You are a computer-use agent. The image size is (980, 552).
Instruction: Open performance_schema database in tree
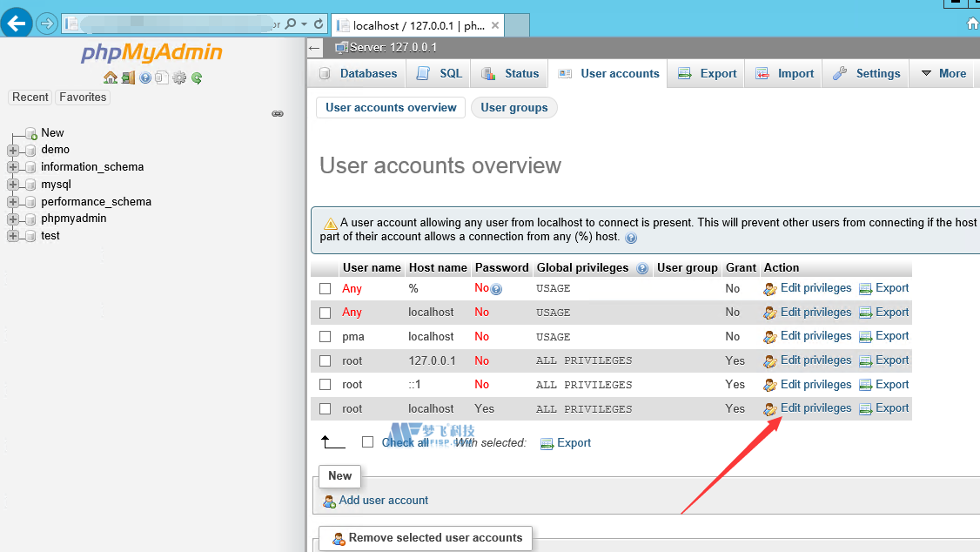pos(96,201)
